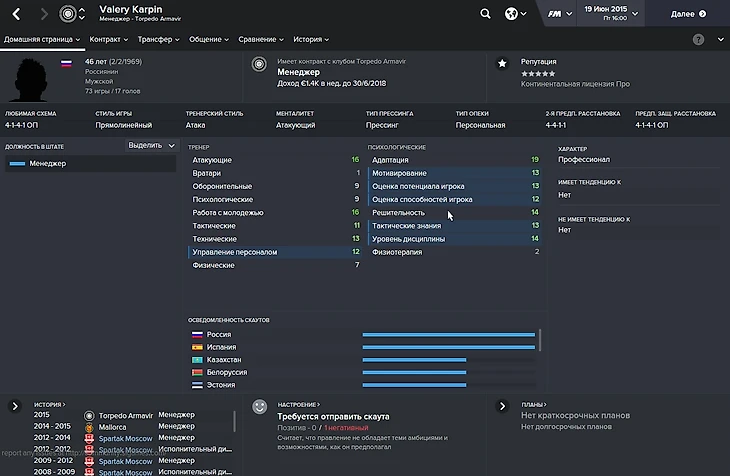Expand the Трансфер dropdown menu
730x476 pixels.
tap(160, 39)
